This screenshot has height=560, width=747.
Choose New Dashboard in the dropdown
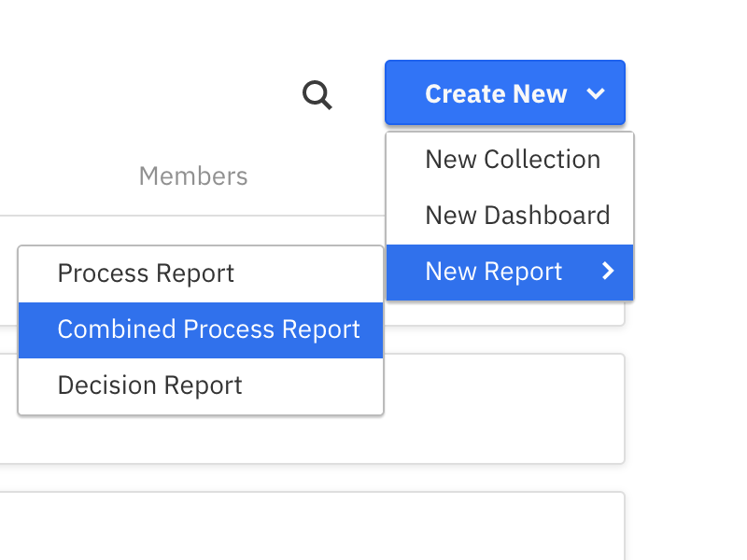pos(516,216)
